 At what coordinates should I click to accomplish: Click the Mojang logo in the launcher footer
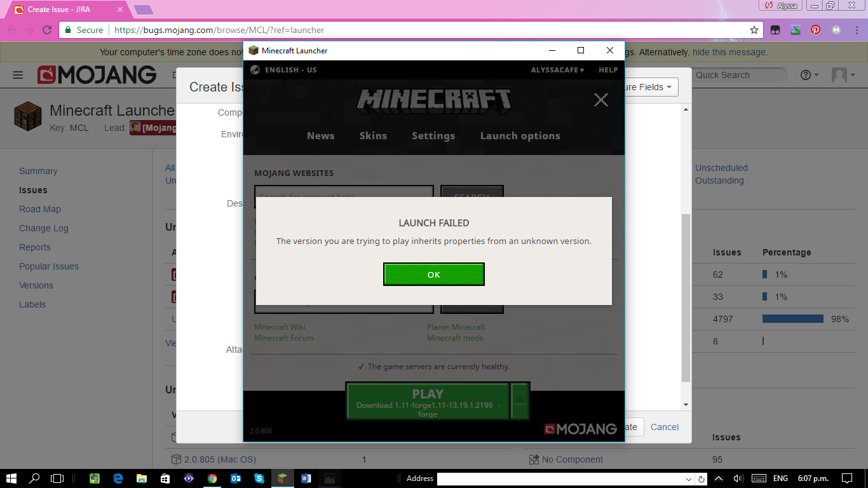[581, 429]
